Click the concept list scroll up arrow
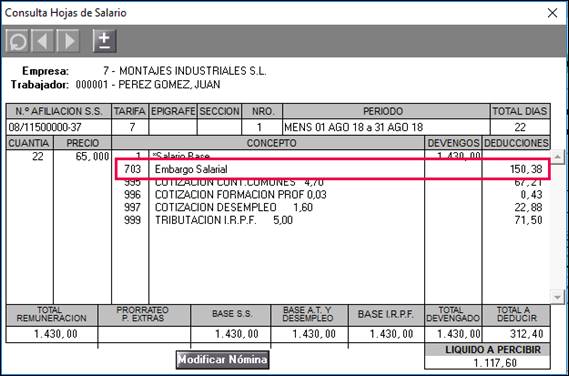The image size is (569, 376). pyautogui.click(x=557, y=157)
